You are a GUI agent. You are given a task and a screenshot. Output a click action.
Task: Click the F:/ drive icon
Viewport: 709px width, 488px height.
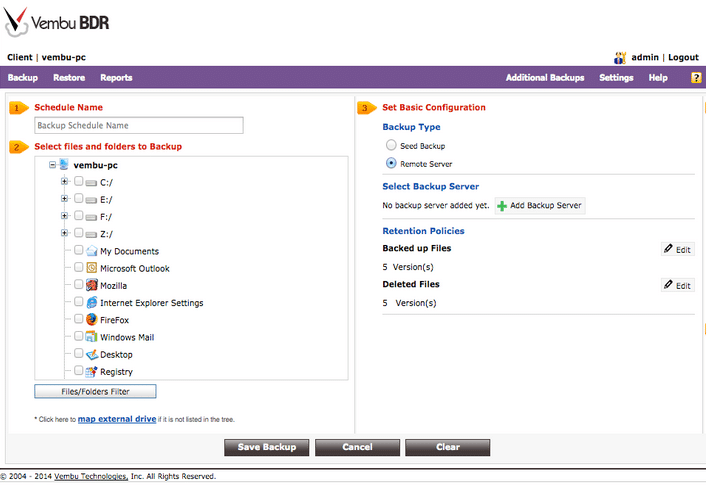[x=91, y=217]
